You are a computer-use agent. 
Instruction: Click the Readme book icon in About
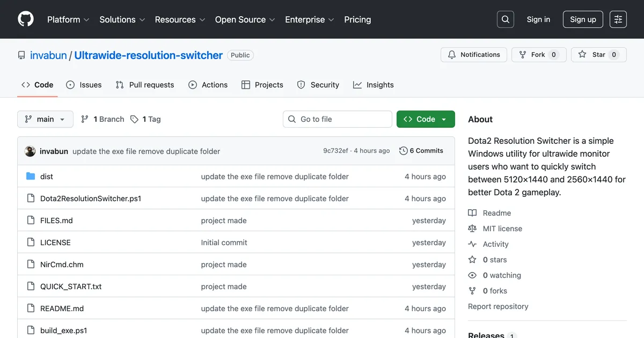coord(472,212)
